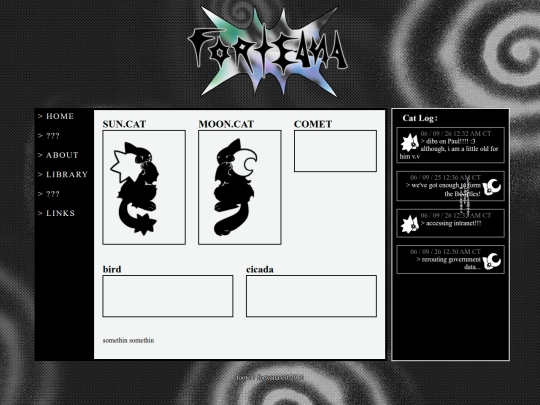This screenshot has width=540, height=405.
Task: Select the empty COMET box
Action: click(335, 151)
